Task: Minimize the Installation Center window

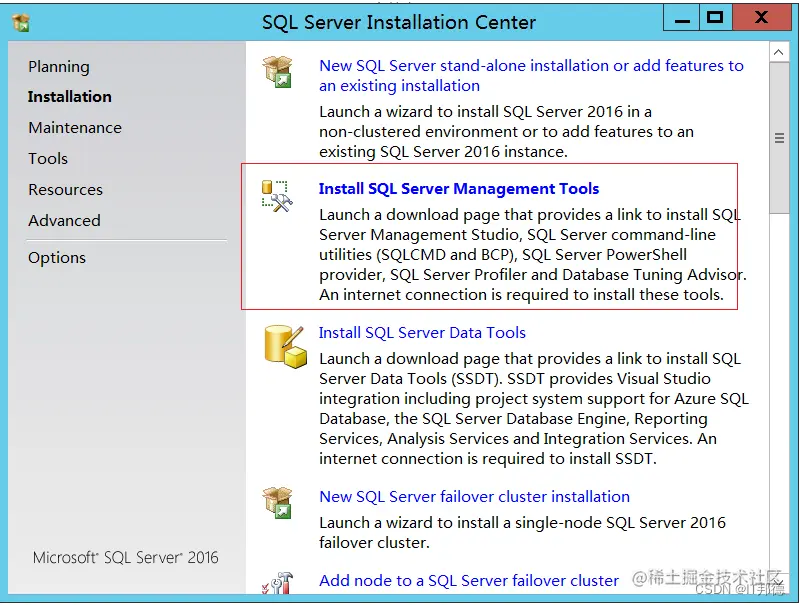Action: pos(682,18)
